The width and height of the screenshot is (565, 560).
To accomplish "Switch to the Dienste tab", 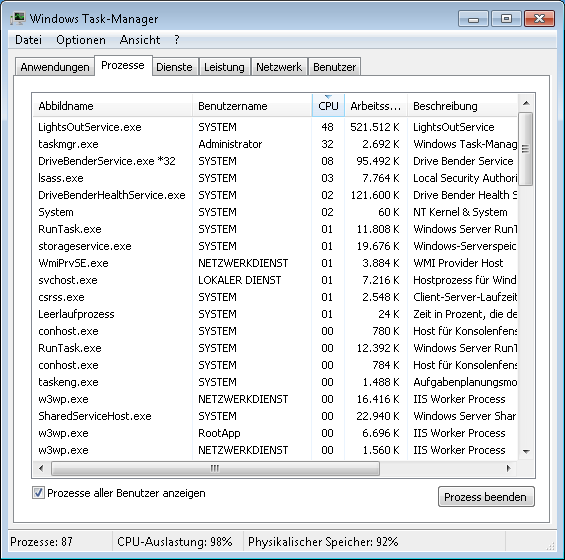I will tap(174, 67).
